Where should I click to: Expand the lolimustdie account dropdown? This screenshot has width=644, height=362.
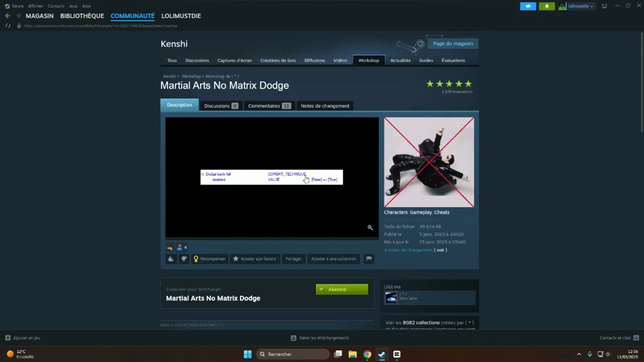(x=581, y=6)
